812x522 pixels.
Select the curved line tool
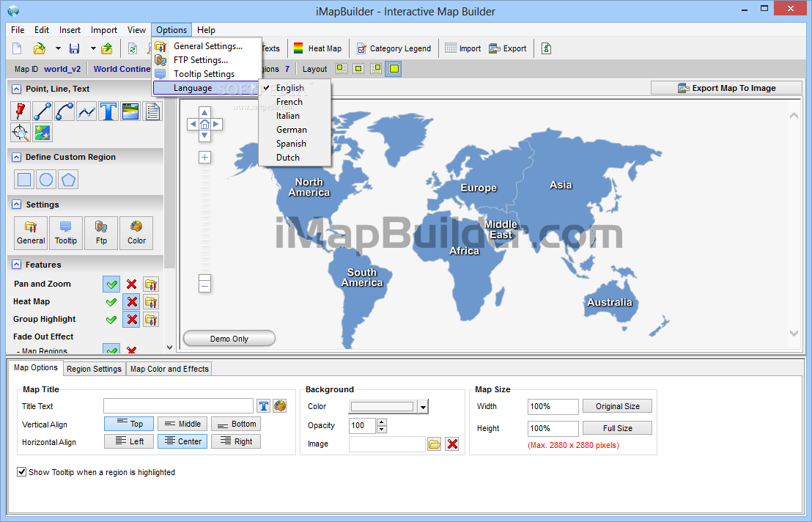click(x=64, y=111)
